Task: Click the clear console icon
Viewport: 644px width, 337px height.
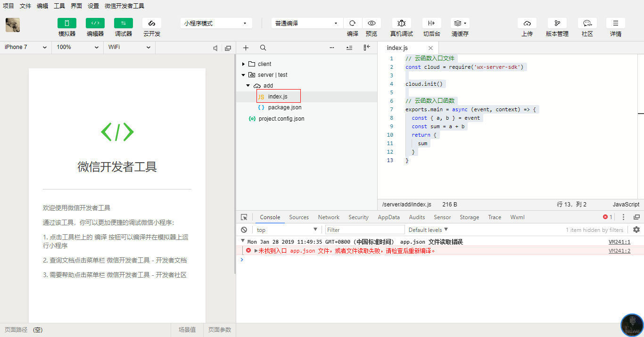Action: [244, 230]
